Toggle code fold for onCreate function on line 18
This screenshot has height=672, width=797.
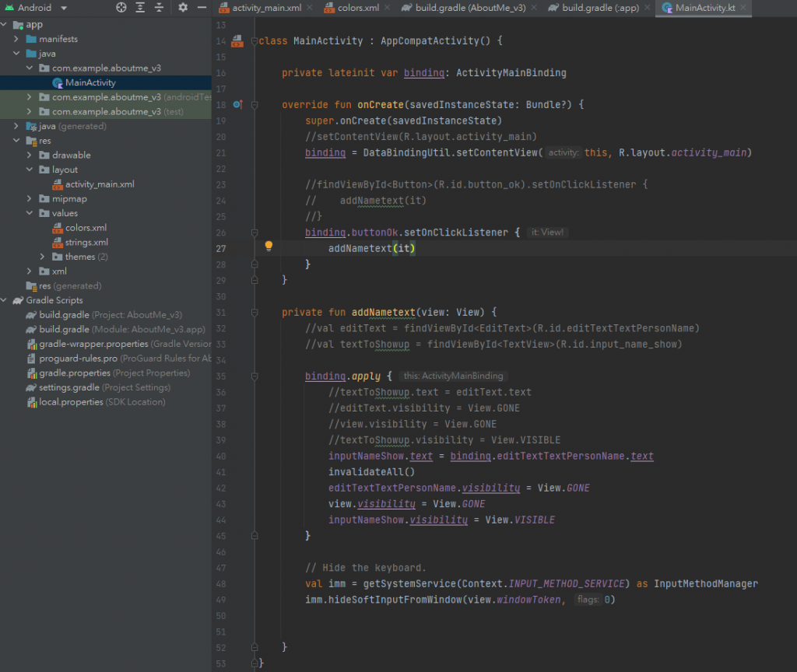click(254, 104)
